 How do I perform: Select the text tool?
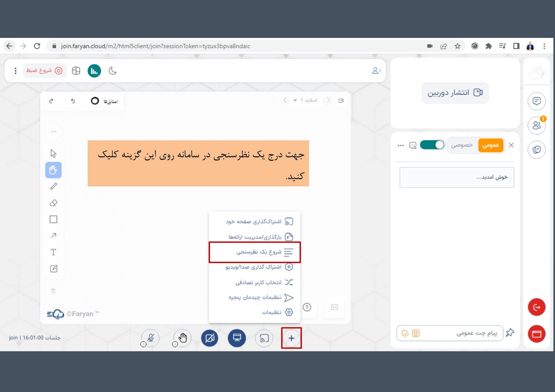(x=53, y=252)
